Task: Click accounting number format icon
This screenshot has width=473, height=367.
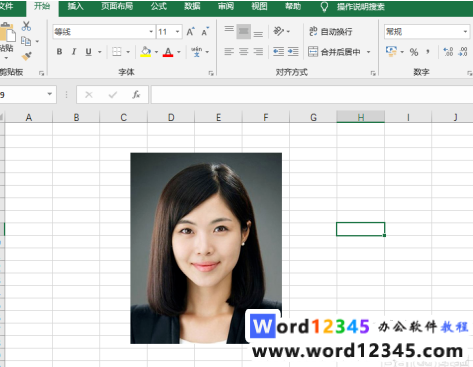Action: point(391,52)
